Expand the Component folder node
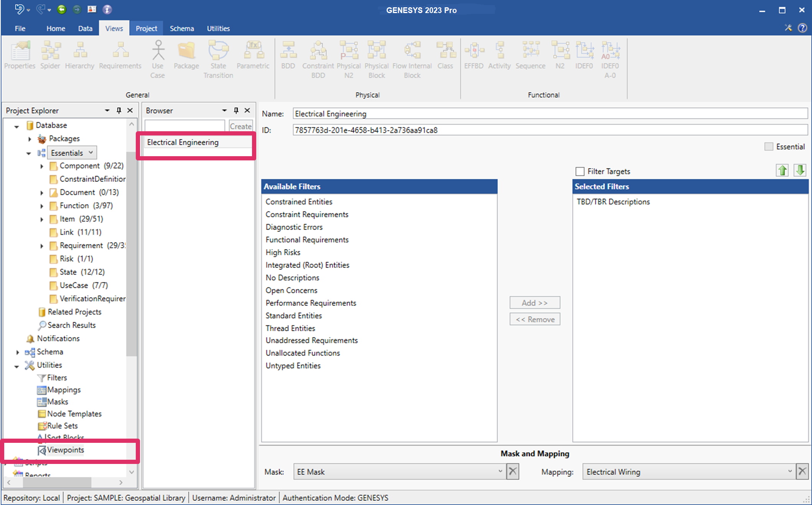This screenshot has width=812, height=505. pos(42,166)
